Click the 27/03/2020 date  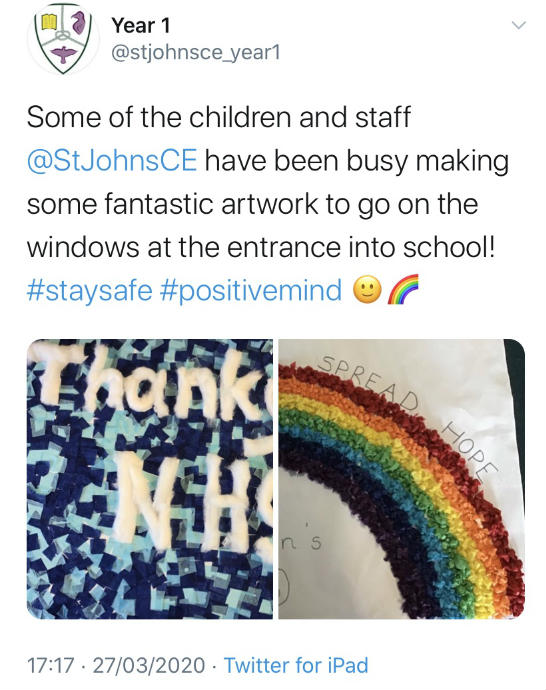(x=149, y=665)
